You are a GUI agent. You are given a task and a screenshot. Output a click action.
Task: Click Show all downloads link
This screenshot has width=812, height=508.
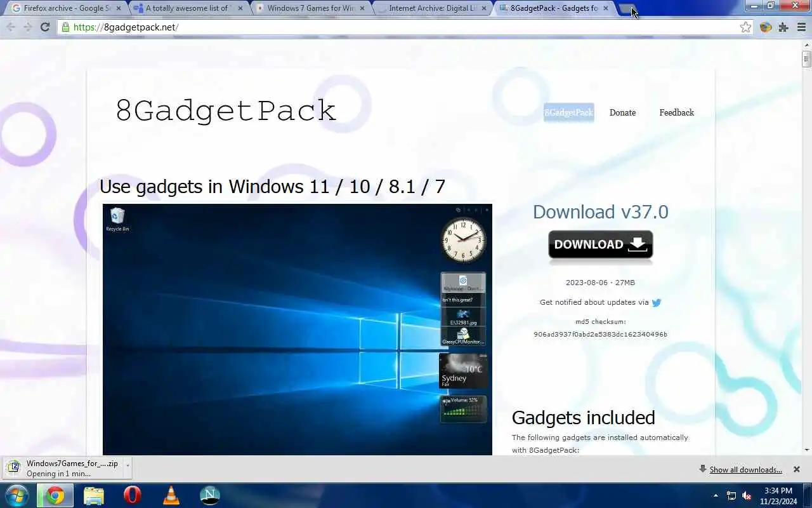(x=745, y=470)
